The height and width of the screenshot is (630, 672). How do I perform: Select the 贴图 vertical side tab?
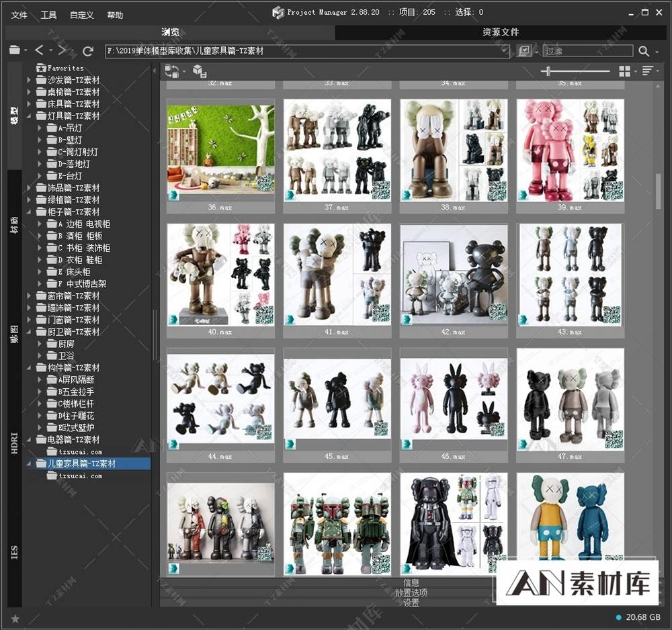15,334
